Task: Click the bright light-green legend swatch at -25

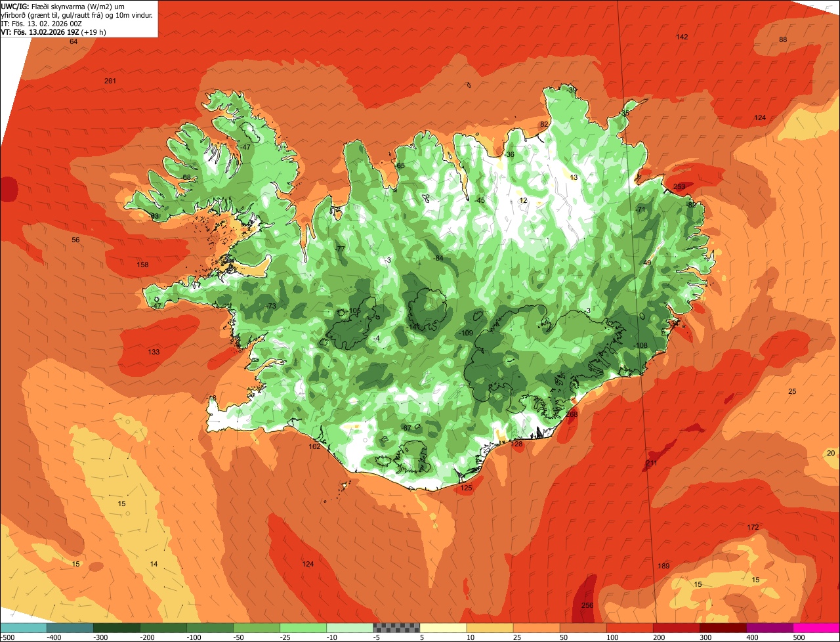Action: 303,628
